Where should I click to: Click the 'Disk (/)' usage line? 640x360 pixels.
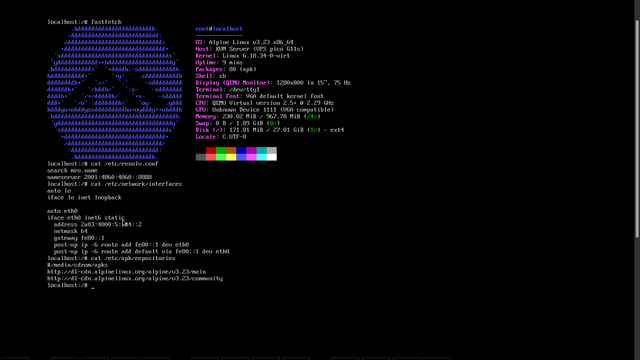270,130
